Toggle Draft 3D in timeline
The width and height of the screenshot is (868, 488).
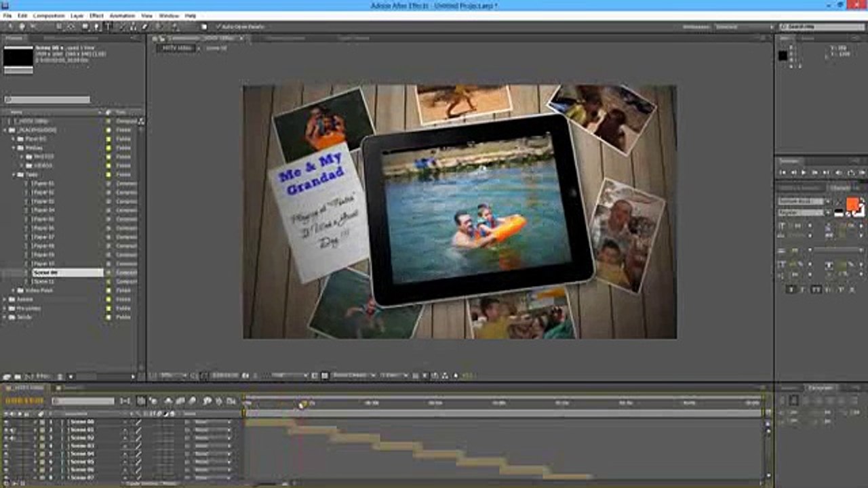click(x=153, y=401)
